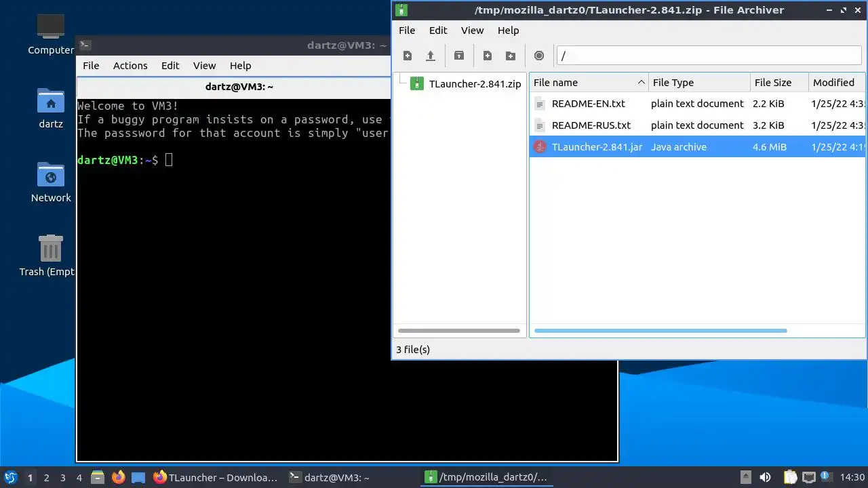Click the network connection tray icon
The height and width of the screenshot is (488, 868).
tap(808, 477)
